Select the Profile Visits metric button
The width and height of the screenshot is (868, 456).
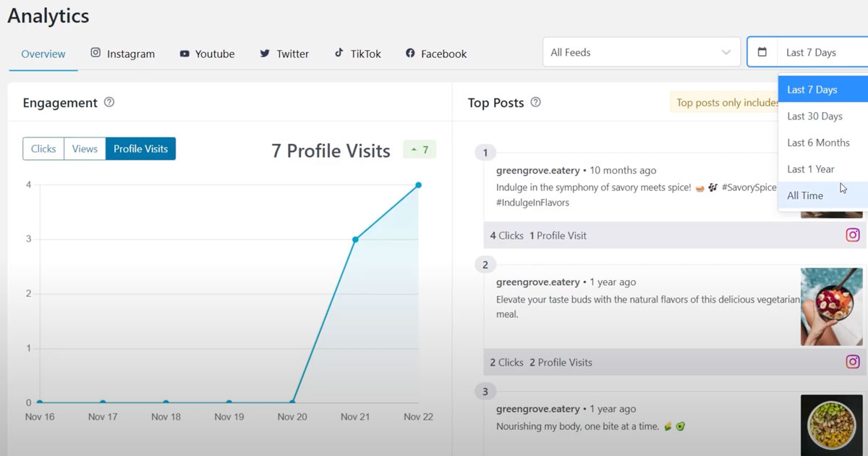coord(140,149)
